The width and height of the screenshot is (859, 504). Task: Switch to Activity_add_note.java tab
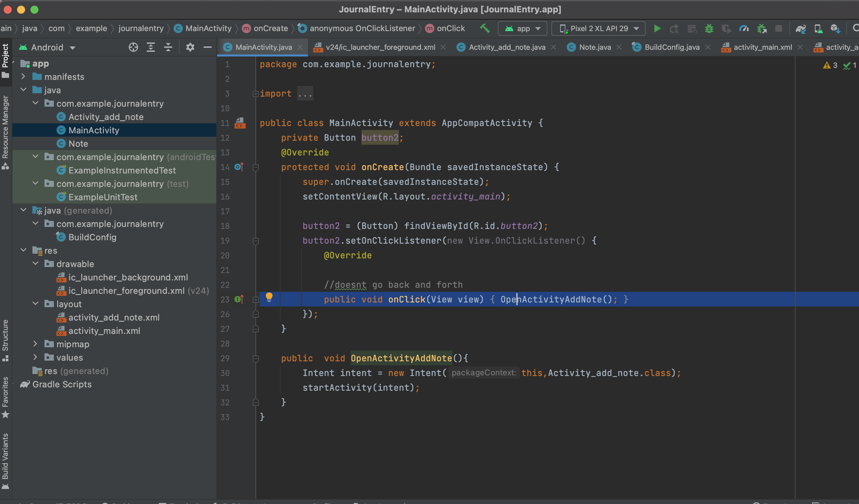pos(507,47)
